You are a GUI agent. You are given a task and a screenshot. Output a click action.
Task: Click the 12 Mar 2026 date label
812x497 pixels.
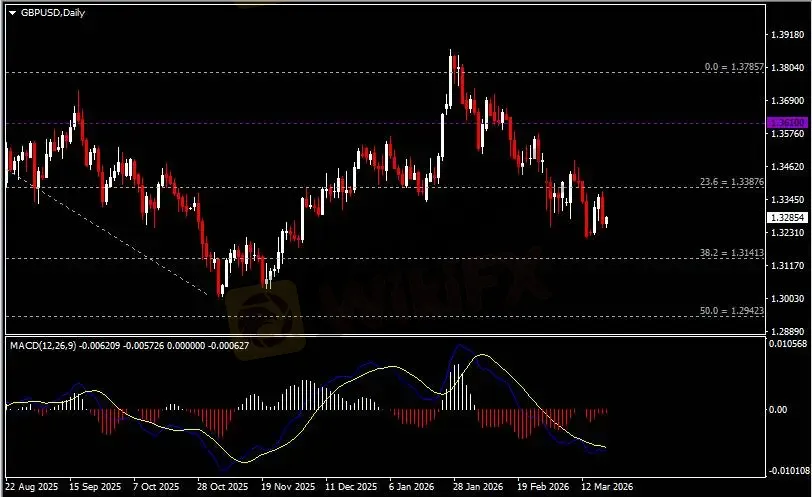[607, 487]
